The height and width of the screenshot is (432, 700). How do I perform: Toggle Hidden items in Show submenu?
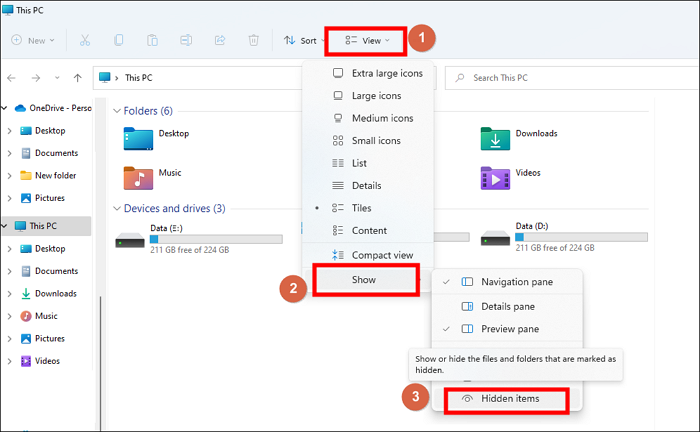(x=508, y=398)
